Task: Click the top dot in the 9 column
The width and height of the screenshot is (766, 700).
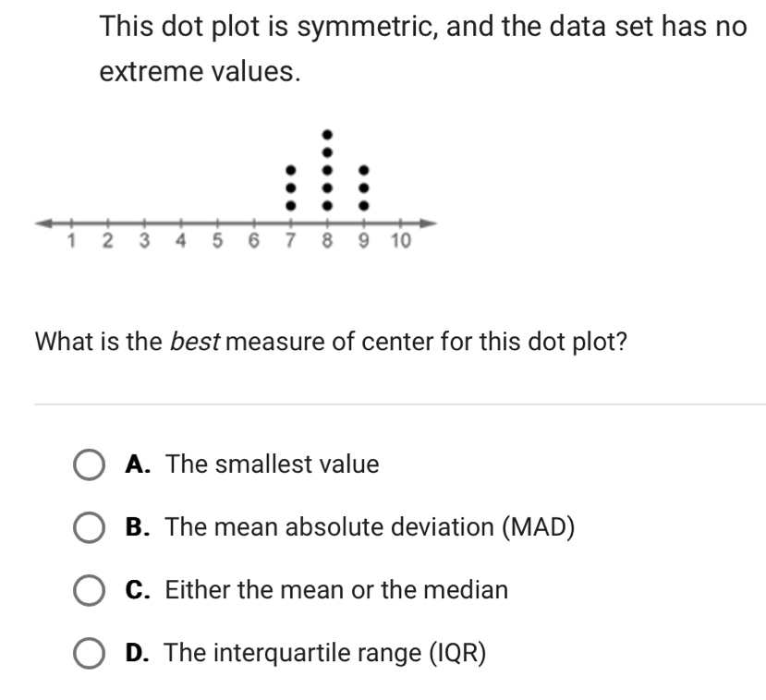Action: (364, 170)
